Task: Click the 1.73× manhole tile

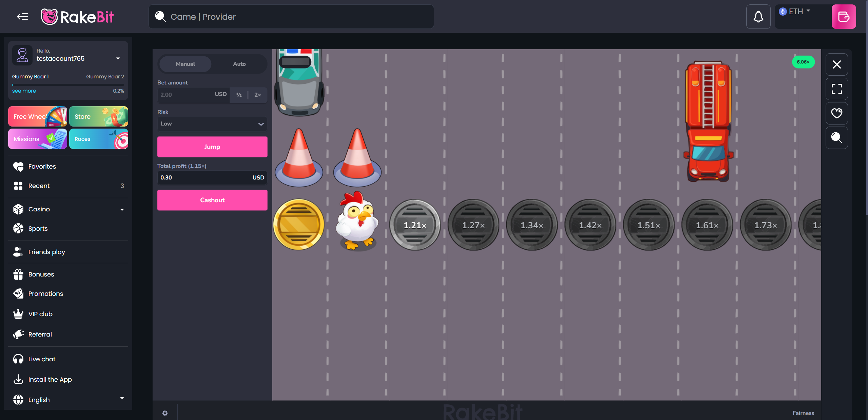Action: [x=766, y=225]
